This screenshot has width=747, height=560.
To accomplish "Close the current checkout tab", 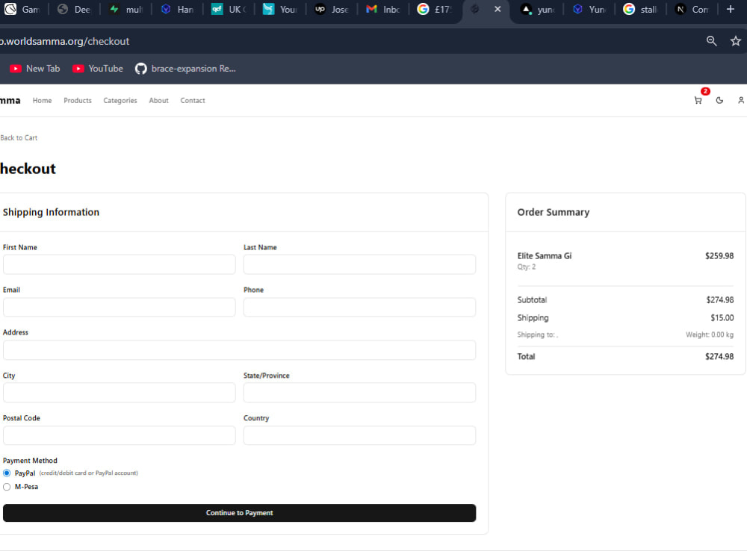I will click(x=498, y=9).
